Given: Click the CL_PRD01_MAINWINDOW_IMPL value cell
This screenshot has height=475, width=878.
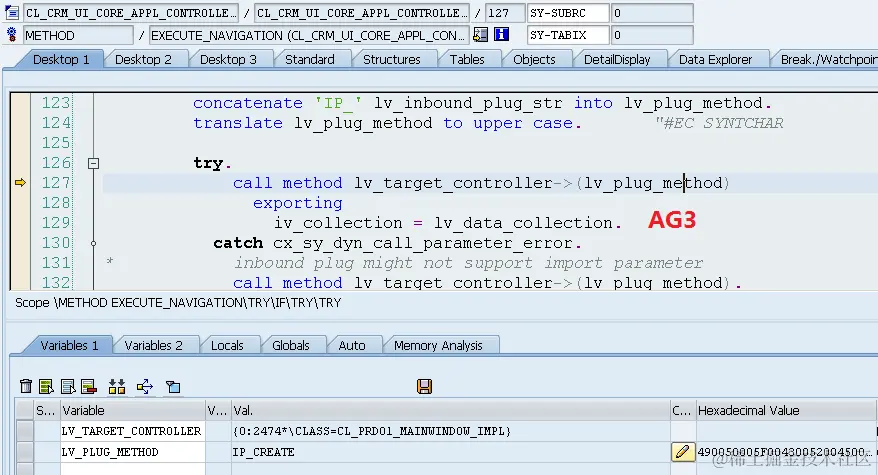Looking at the screenshot, I should coord(451,431).
